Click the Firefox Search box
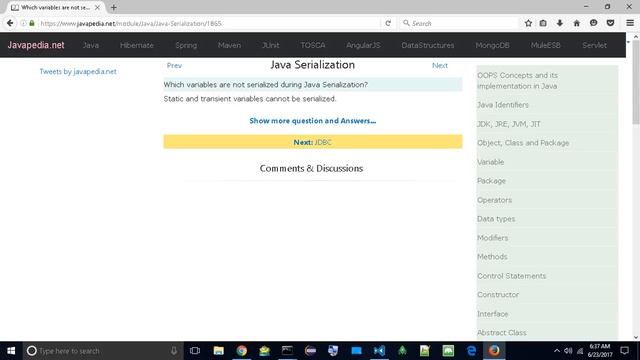 (459, 23)
